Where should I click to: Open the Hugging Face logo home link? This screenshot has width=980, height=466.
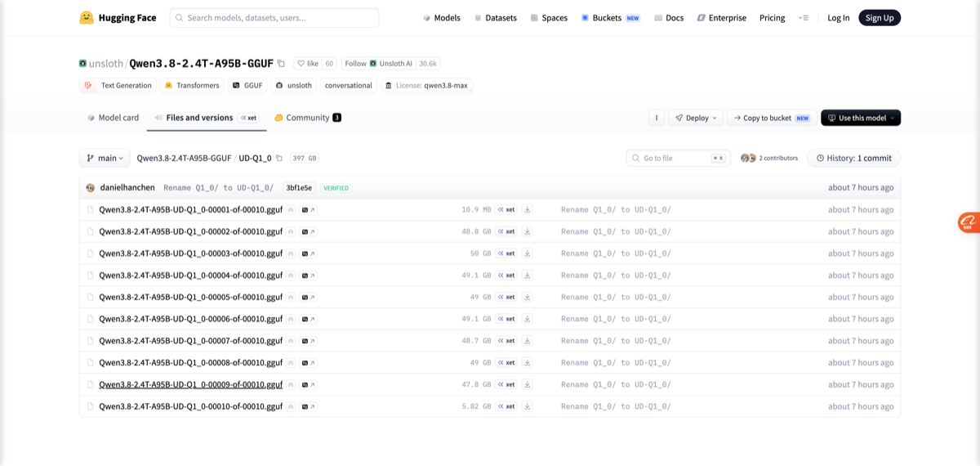tap(118, 17)
